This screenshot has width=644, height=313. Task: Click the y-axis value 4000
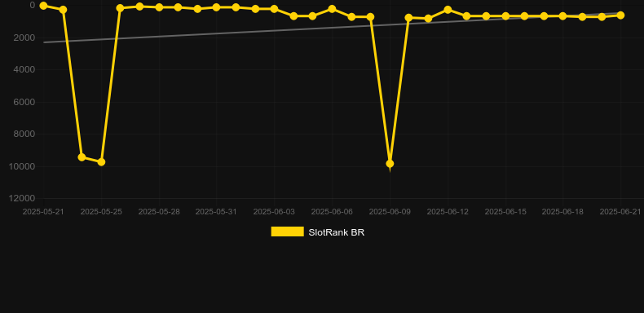coord(24,70)
